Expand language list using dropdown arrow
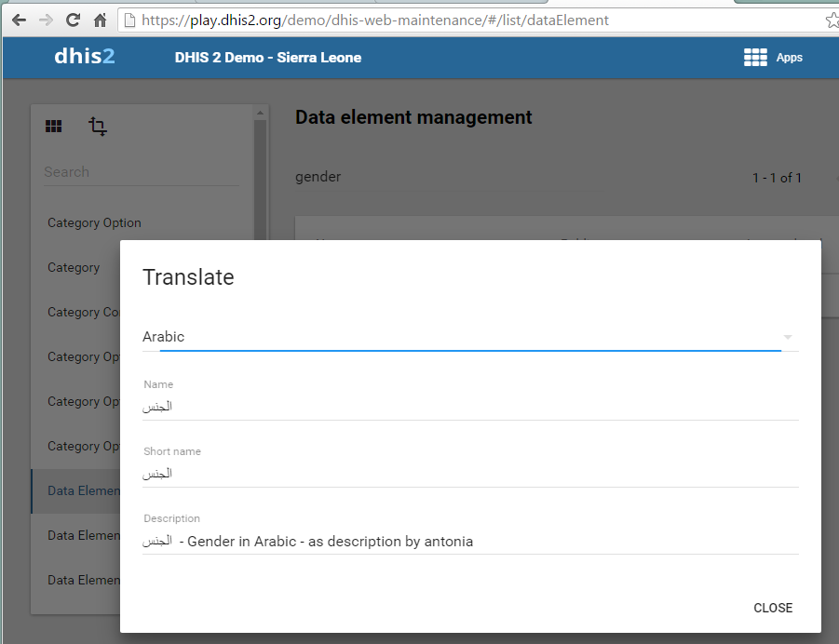839x644 pixels. pos(788,337)
